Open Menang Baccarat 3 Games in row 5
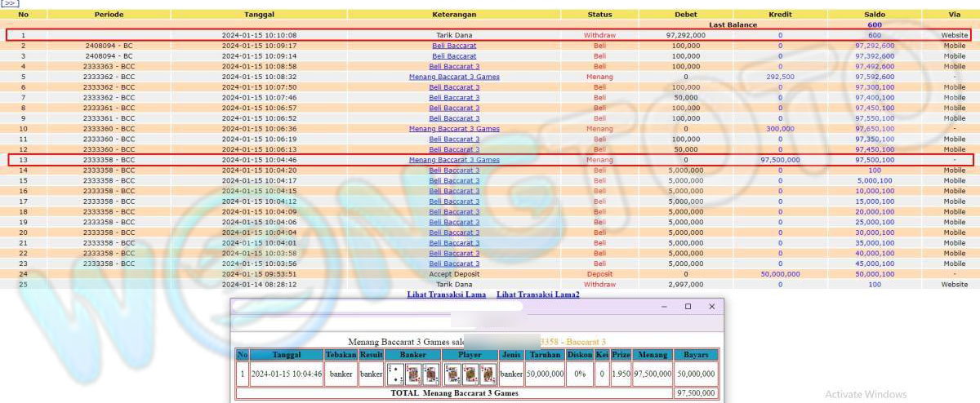 tap(454, 77)
